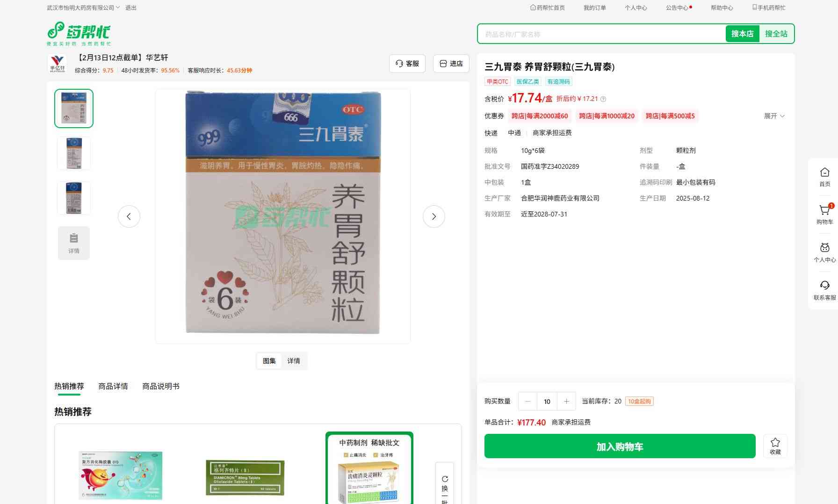The height and width of the screenshot is (504, 838).
Task: Expand the coupon list with 展开
Action: click(774, 116)
